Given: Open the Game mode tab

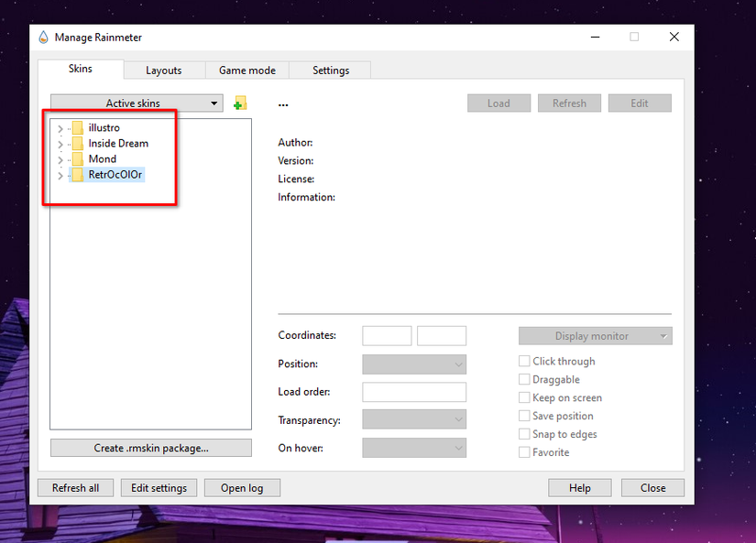Looking at the screenshot, I should pos(247,71).
